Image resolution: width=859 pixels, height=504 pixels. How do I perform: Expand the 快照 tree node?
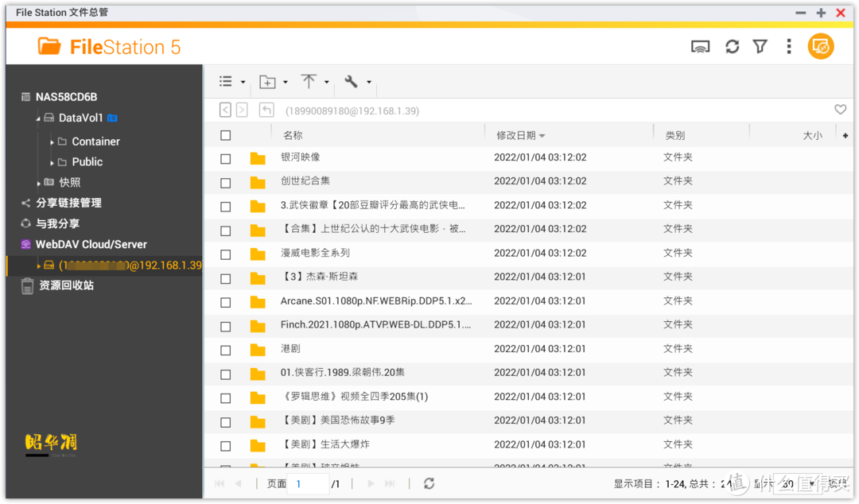38,183
